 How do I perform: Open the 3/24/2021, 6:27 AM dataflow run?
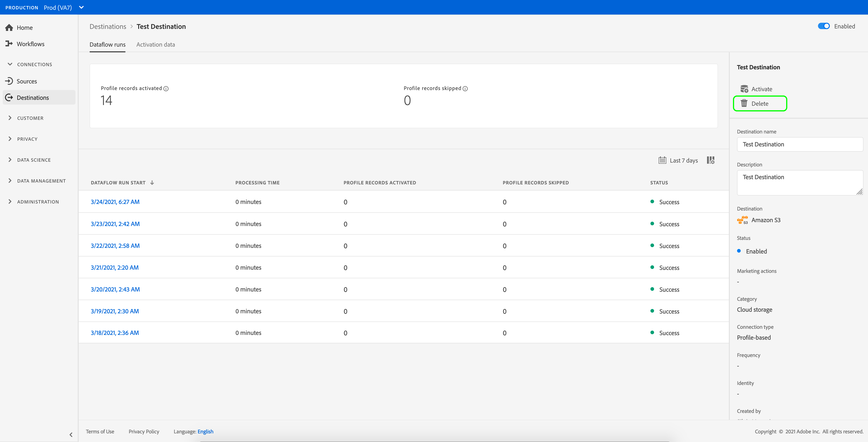[115, 202]
